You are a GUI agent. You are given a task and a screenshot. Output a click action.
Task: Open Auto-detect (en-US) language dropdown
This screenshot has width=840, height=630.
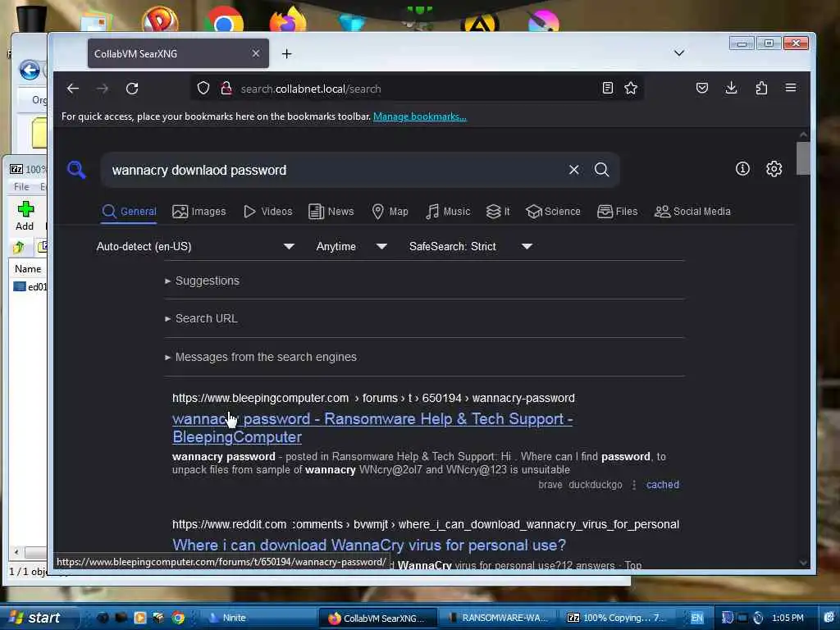click(x=195, y=246)
